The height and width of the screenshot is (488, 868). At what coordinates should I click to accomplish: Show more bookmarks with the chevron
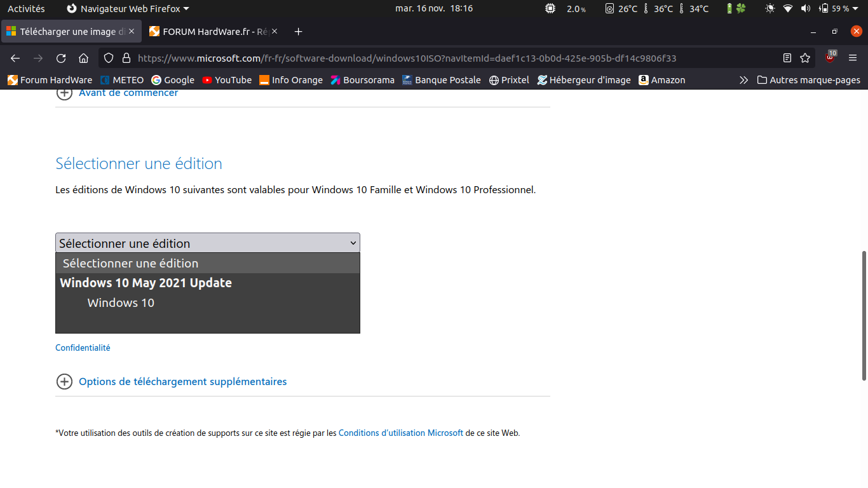[x=743, y=80]
